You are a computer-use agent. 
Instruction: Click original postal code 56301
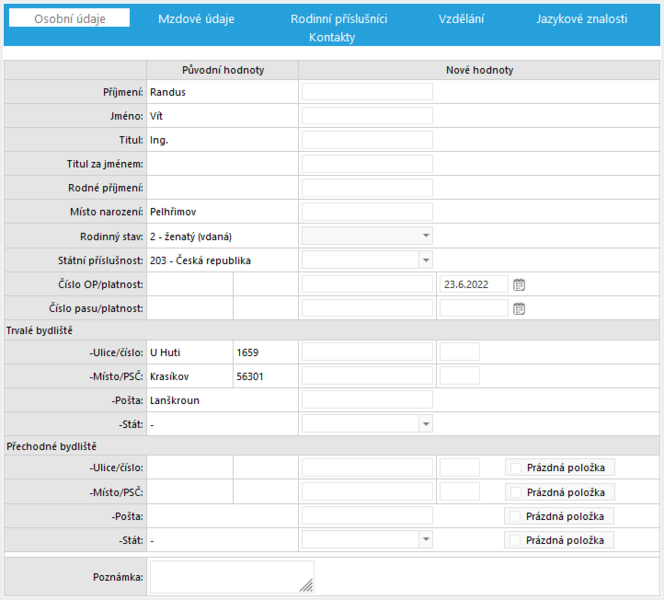point(250,376)
